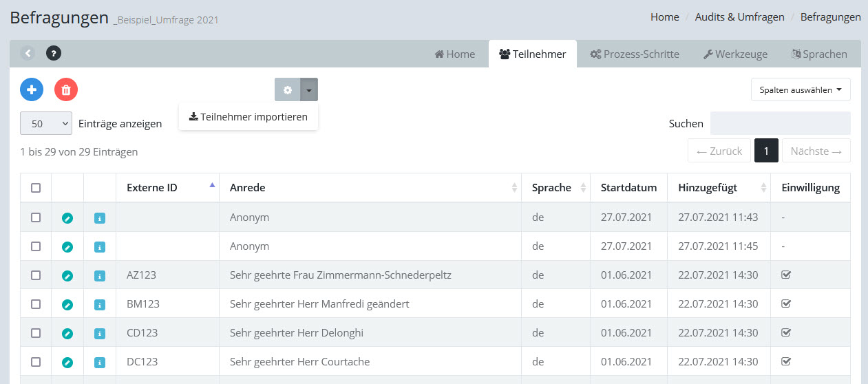Toggle the caret dropdown beside gear button
The height and width of the screenshot is (384, 868).
[309, 89]
